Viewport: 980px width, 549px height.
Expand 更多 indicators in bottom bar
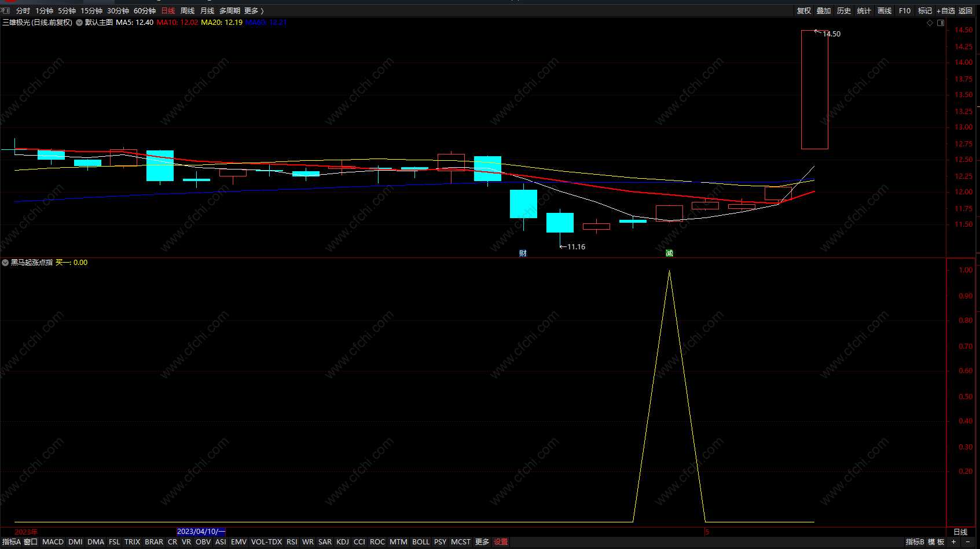(482, 542)
